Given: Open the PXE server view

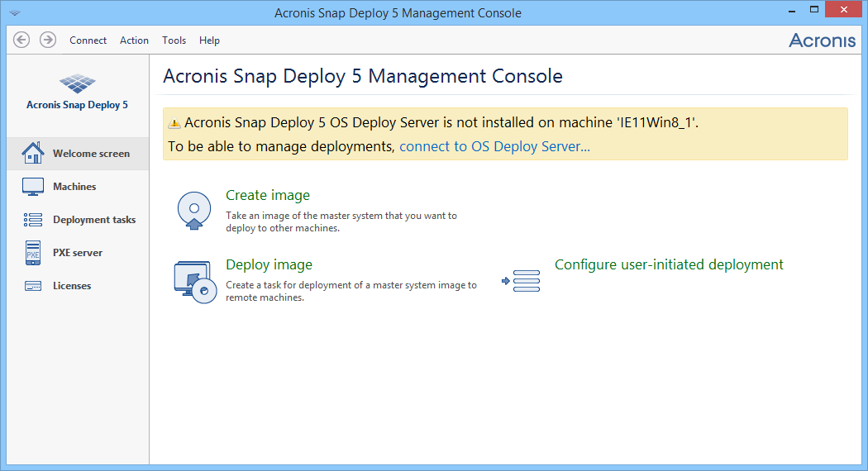Looking at the screenshot, I should (x=78, y=253).
